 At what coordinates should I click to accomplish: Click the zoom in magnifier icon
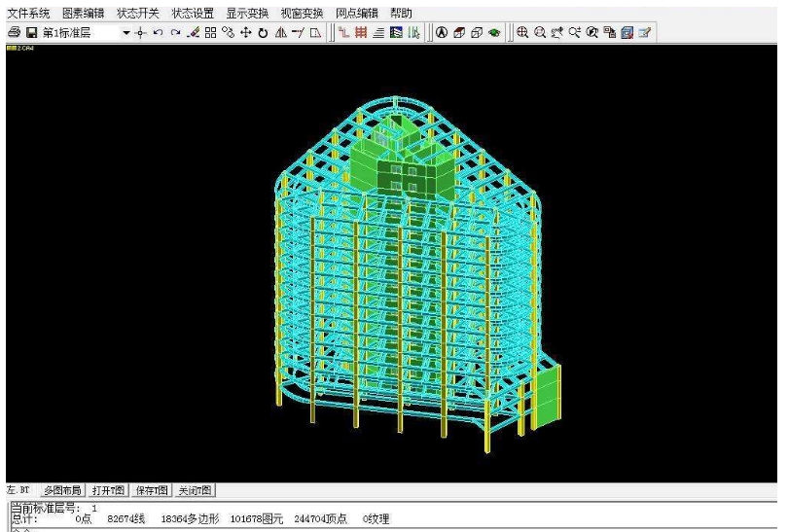522,32
